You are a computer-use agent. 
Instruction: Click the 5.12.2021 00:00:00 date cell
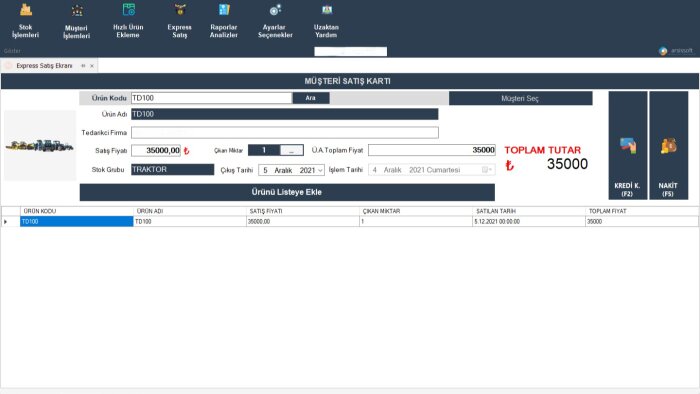pos(529,222)
